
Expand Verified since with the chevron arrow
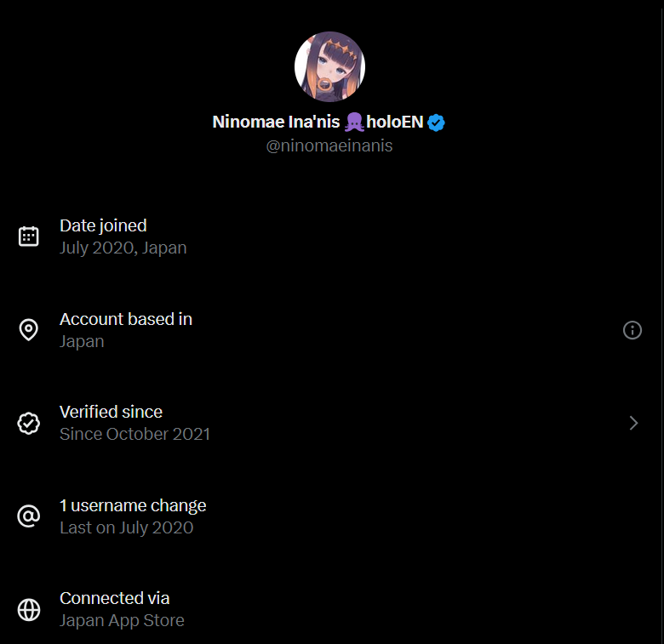point(633,423)
